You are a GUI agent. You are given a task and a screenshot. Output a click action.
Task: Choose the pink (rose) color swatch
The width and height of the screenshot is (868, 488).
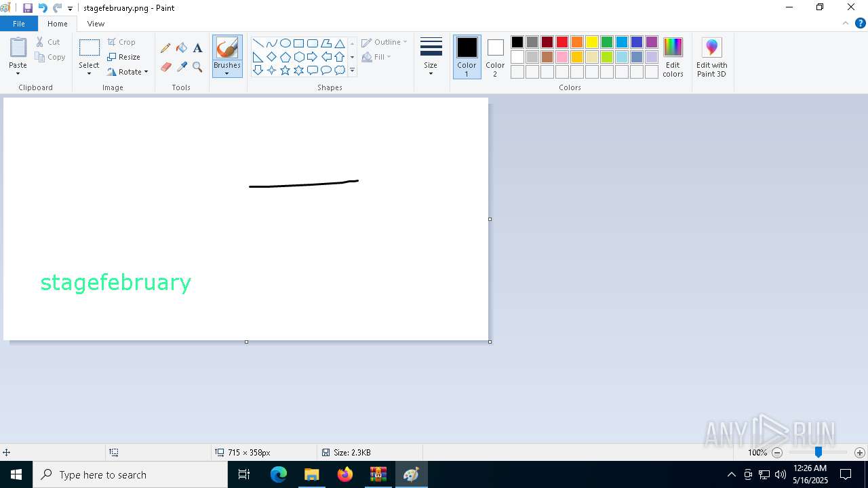562,57
